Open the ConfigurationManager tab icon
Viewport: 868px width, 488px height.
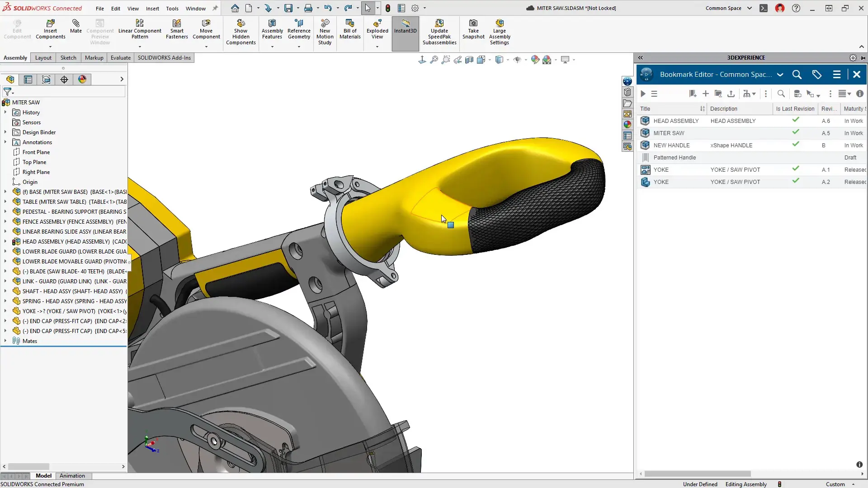pos(46,80)
